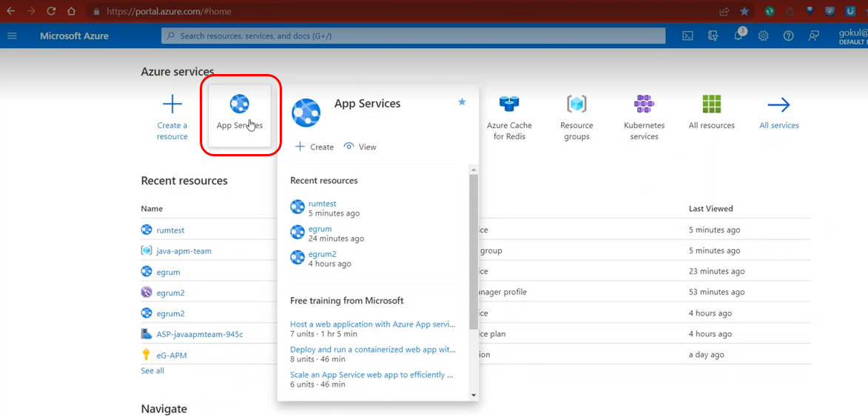The height and width of the screenshot is (417, 868).
Task: Click the '53 minutes ago' cell
Action: click(x=717, y=293)
